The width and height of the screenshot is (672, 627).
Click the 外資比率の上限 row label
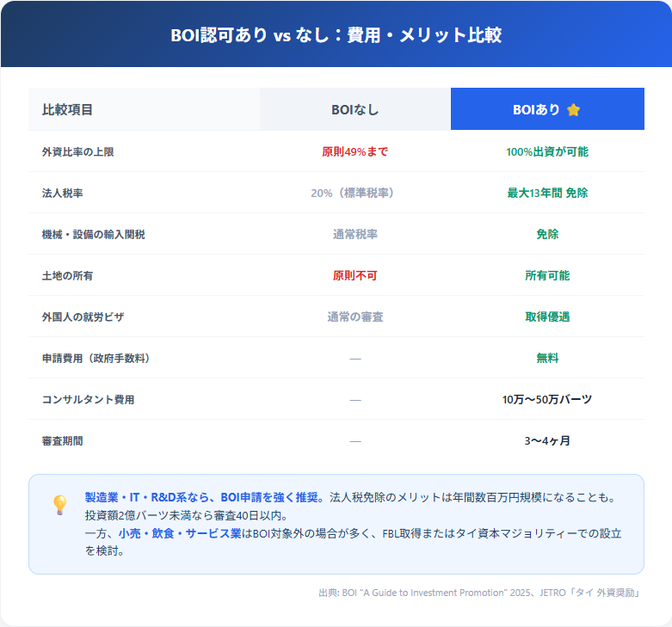pyautogui.click(x=78, y=151)
